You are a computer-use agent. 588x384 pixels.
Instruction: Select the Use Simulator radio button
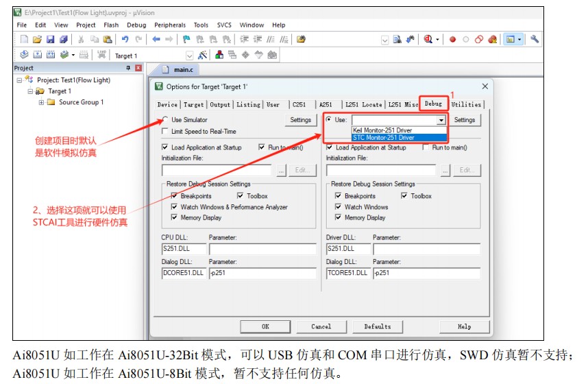pyautogui.click(x=165, y=120)
